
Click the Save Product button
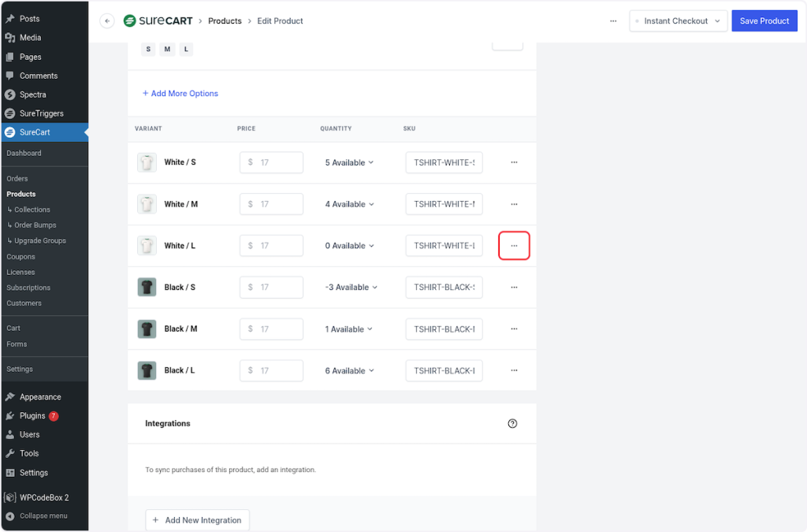[x=764, y=21]
